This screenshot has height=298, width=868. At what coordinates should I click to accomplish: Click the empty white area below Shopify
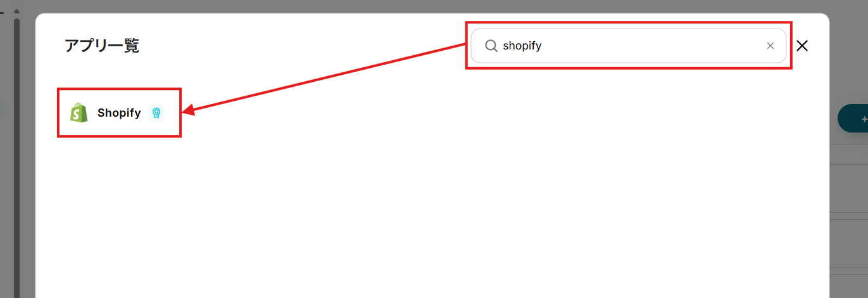[431, 216]
